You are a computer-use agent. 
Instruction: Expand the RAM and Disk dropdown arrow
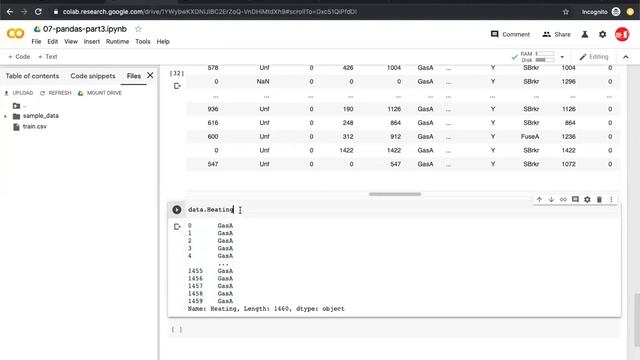pyautogui.click(x=562, y=57)
